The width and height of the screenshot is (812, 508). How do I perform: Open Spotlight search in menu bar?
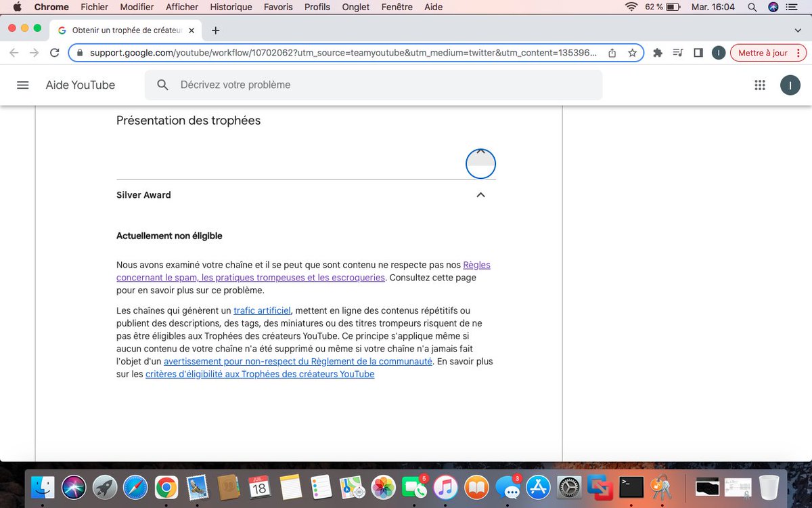tap(752, 7)
